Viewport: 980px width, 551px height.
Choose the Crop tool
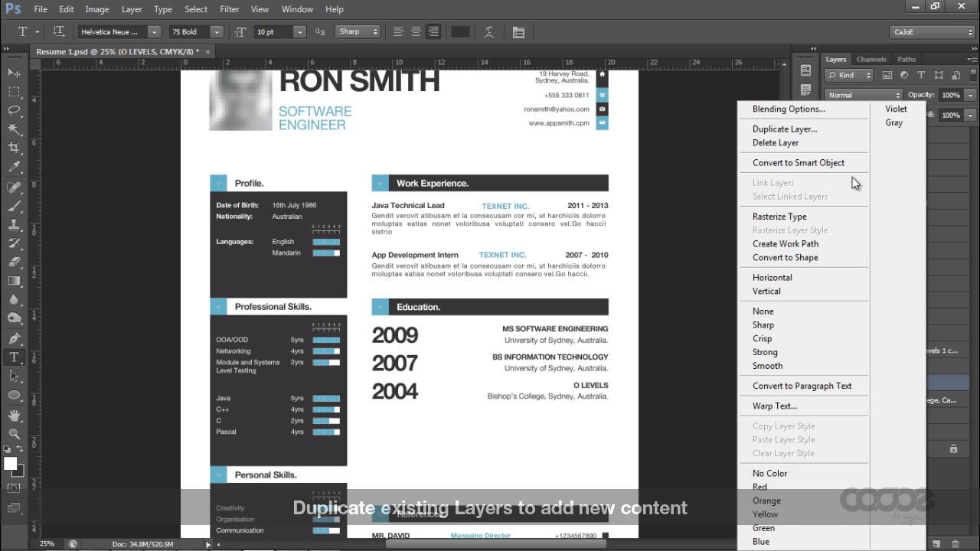coord(14,148)
